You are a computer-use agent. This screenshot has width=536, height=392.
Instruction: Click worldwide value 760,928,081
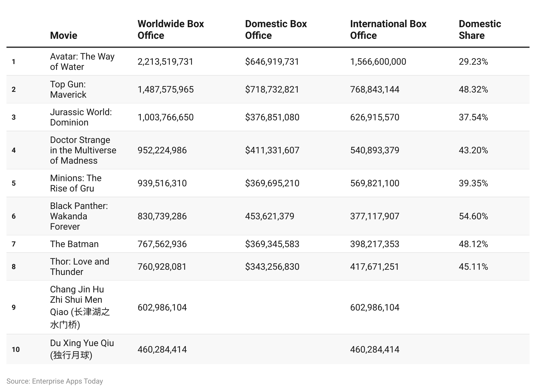[x=162, y=267]
